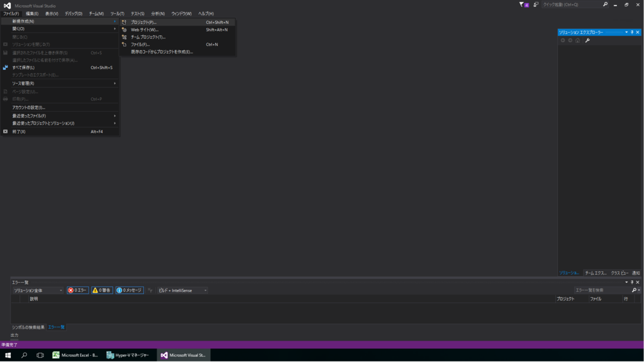
Task: Select すべて保存(L) menu item
Action: click(60, 67)
